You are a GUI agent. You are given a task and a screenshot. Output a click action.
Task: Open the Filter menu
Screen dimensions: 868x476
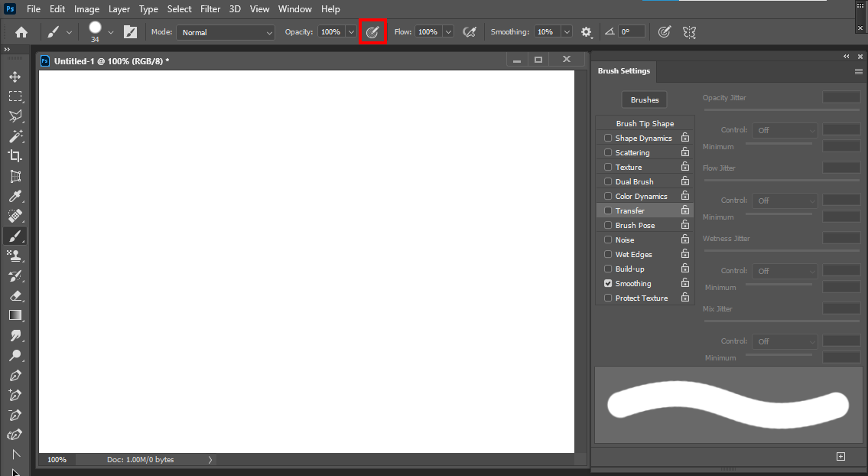210,8
